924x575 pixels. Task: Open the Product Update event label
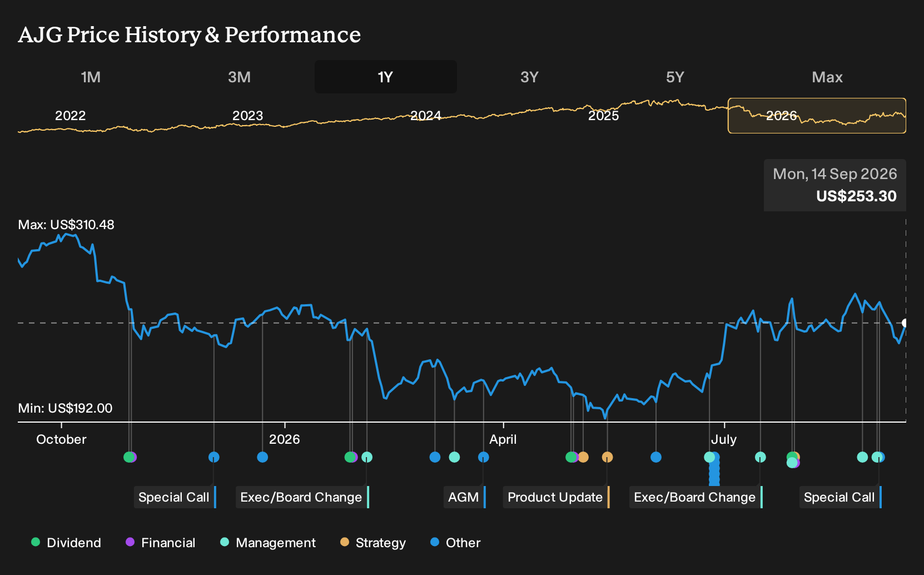556,497
